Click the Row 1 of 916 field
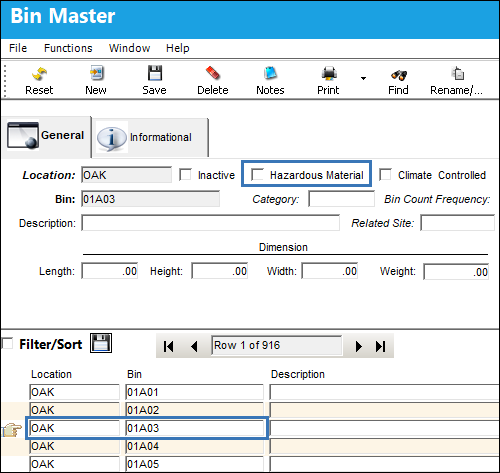 point(277,345)
